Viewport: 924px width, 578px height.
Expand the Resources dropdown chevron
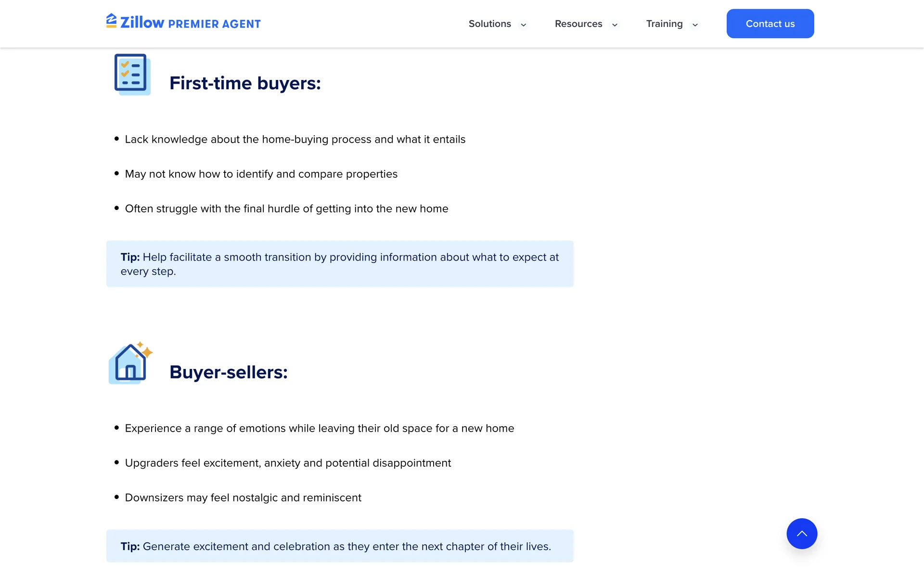615,25
